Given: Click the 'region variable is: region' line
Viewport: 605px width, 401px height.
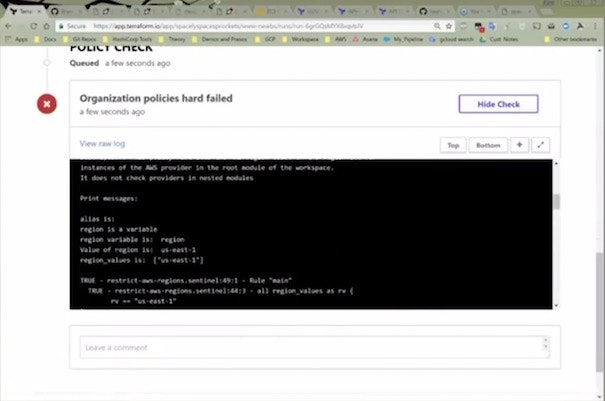Looking at the screenshot, I should (132, 240).
